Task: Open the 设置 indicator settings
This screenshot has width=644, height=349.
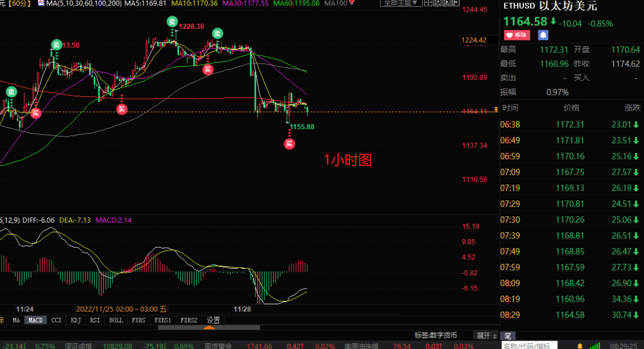Action: click(x=213, y=320)
